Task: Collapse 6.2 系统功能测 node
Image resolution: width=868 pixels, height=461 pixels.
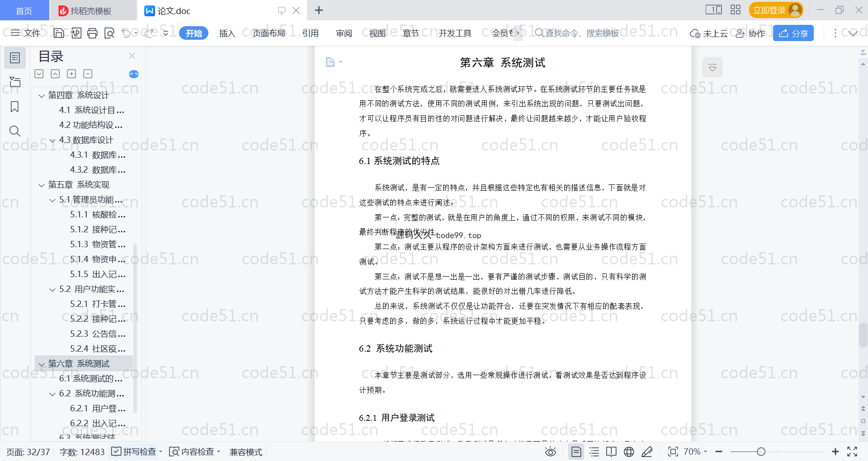Action: pos(52,394)
